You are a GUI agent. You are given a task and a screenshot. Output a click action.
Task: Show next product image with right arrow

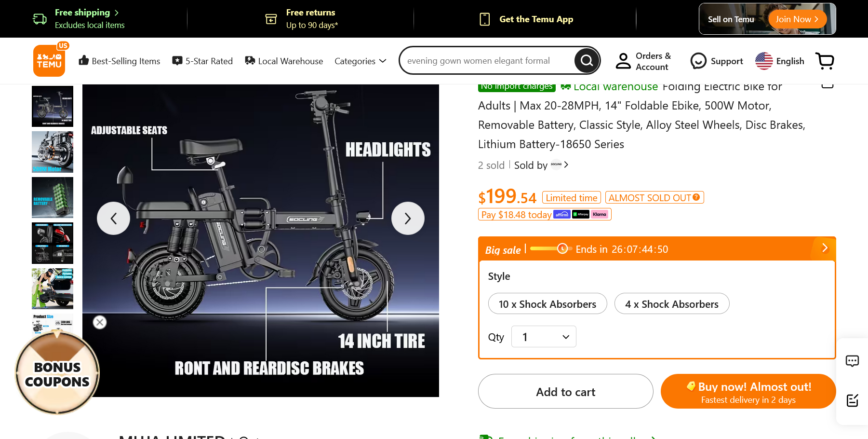[x=408, y=219]
